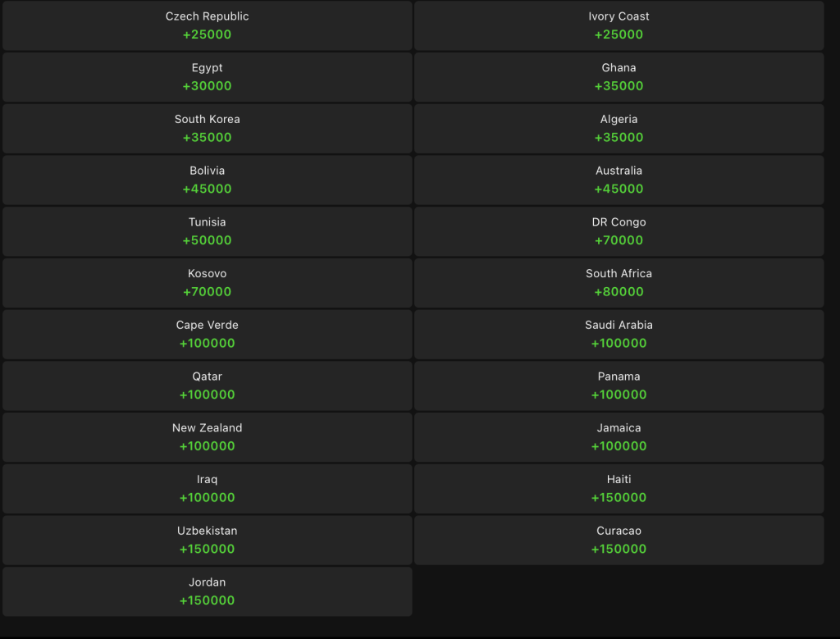Pick Curacao at +150000

coord(619,540)
